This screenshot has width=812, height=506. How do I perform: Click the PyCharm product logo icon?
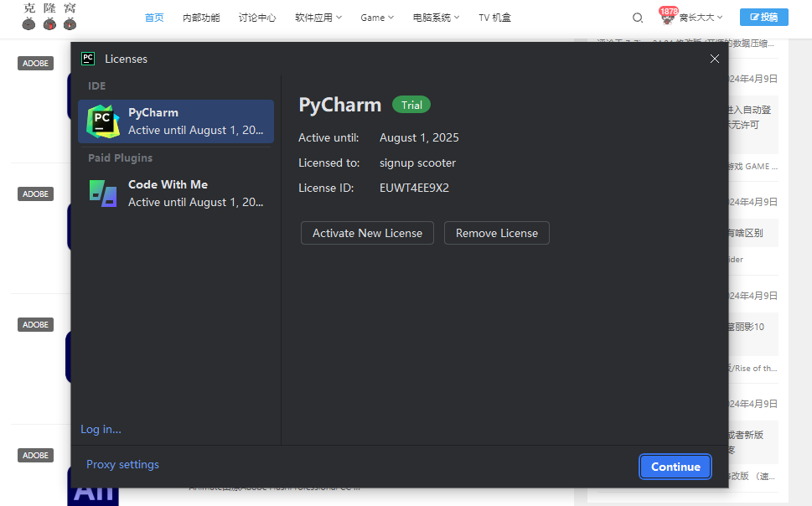(103, 121)
